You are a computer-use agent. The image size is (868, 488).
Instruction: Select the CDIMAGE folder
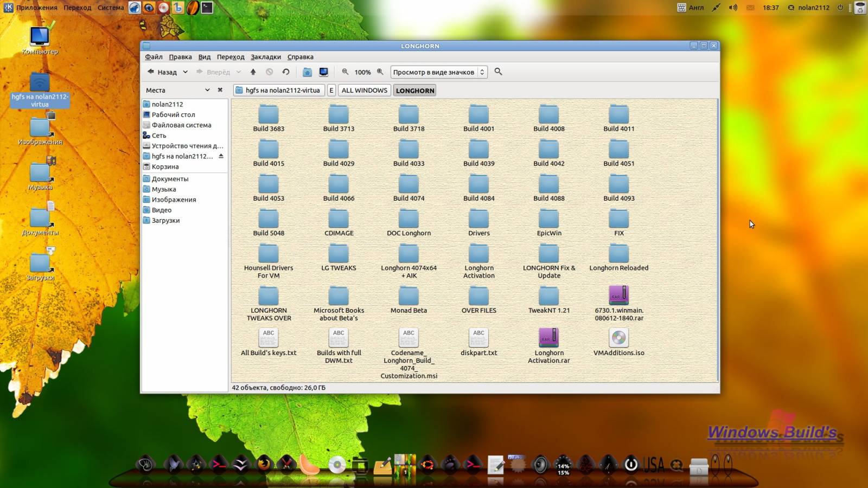(x=339, y=222)
